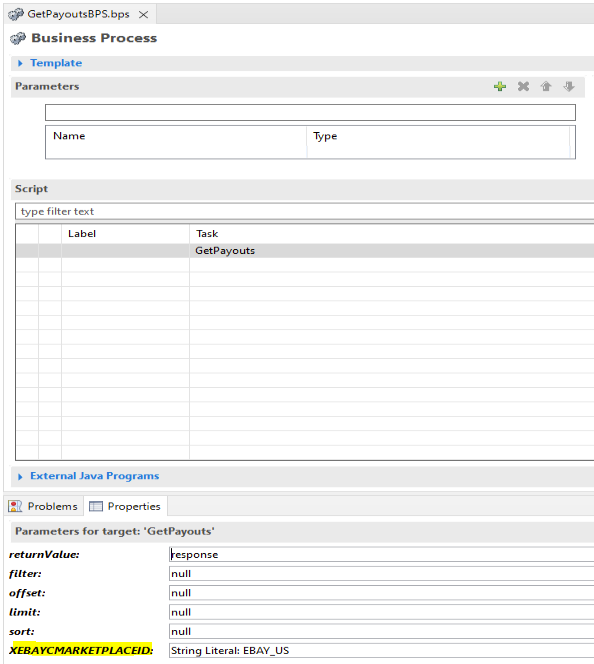Image resolution: width=594 pixels, height=664 pixels.
Task: Expand the Template section
Action: coord(20,63)
